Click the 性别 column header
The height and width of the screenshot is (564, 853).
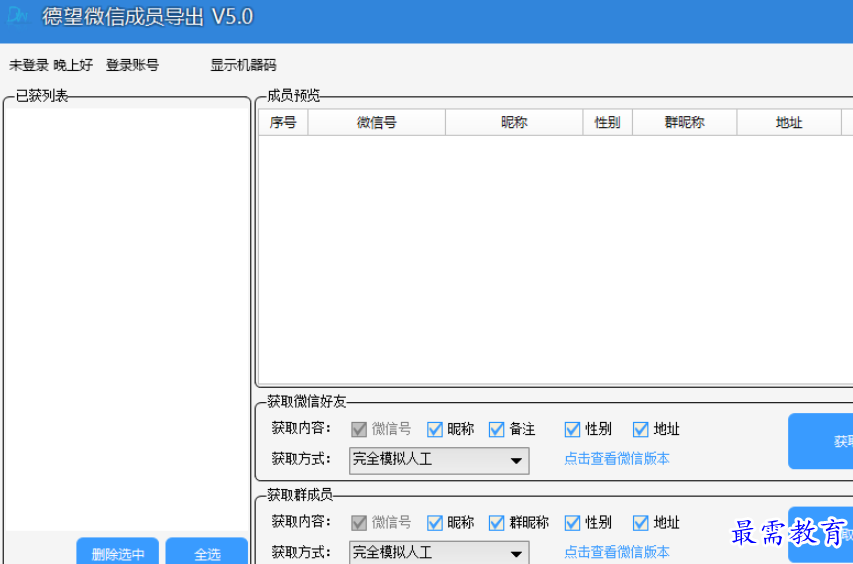(x=608, y=122)
